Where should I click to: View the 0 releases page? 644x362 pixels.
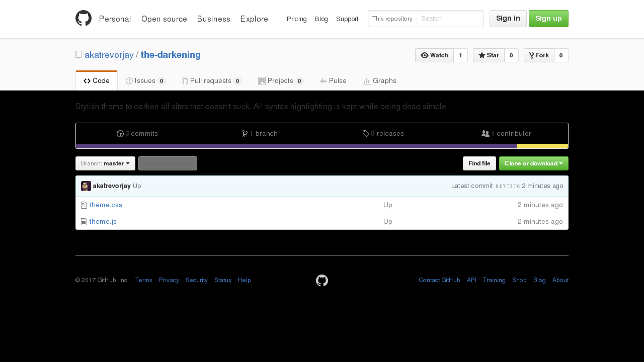(383, 134)
